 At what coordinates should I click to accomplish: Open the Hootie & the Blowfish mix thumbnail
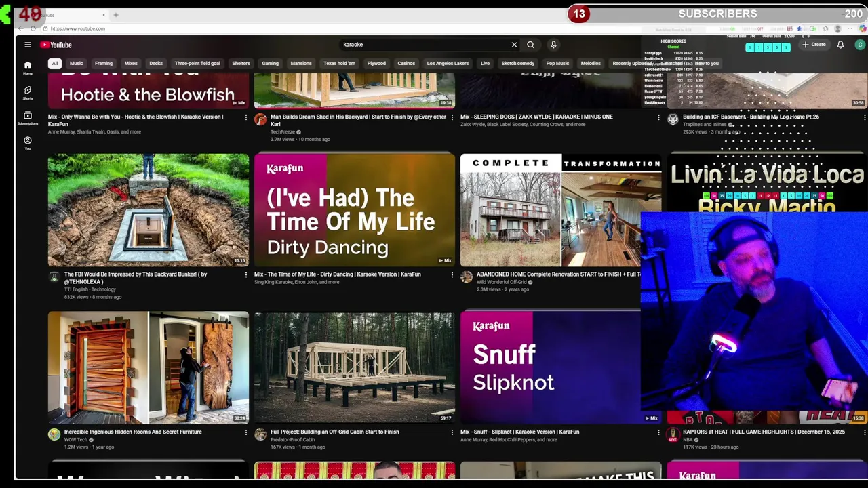click(x=149, y=91)
